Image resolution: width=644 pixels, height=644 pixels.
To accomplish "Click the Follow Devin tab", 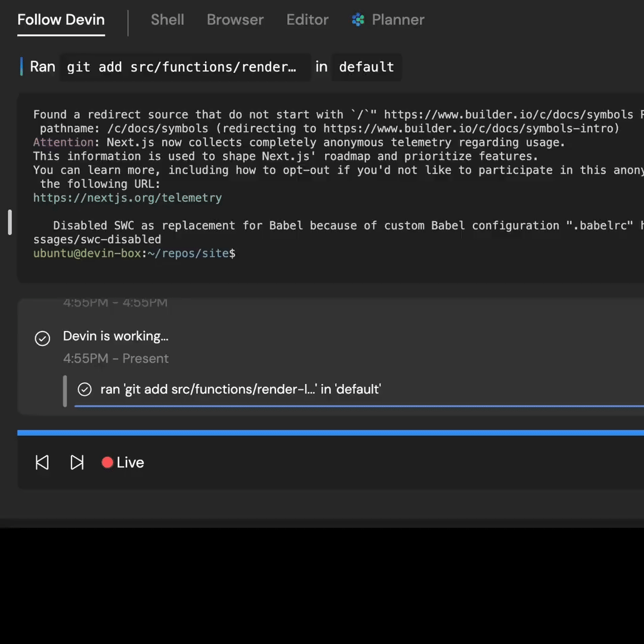I will pyautogui.click(x=61, y=20).
